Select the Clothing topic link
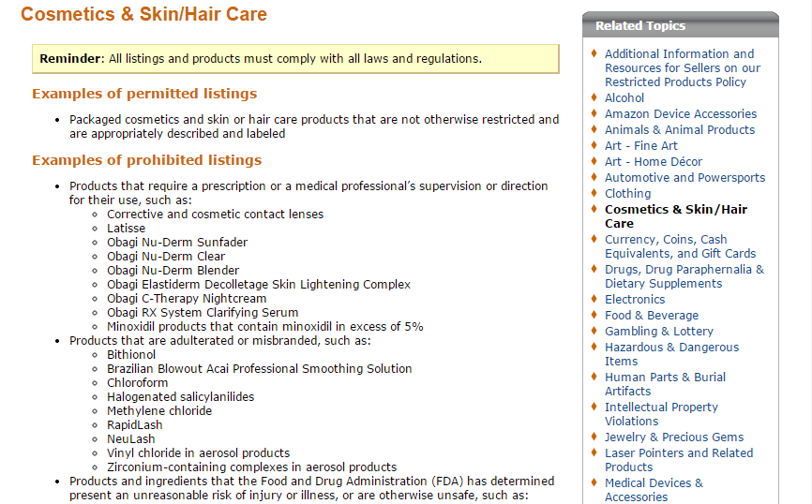The width and height of the screenshot is (812, 504). click(627, 194)
